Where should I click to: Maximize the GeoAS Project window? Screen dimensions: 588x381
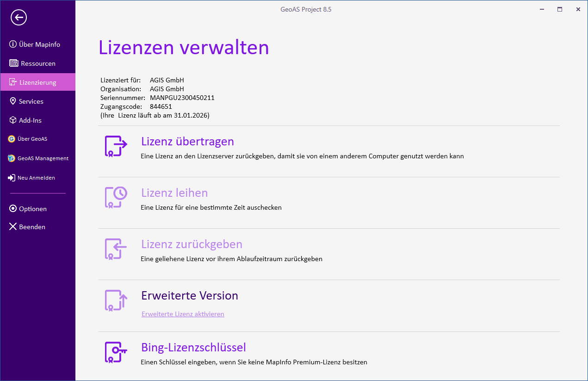point(560,9)
